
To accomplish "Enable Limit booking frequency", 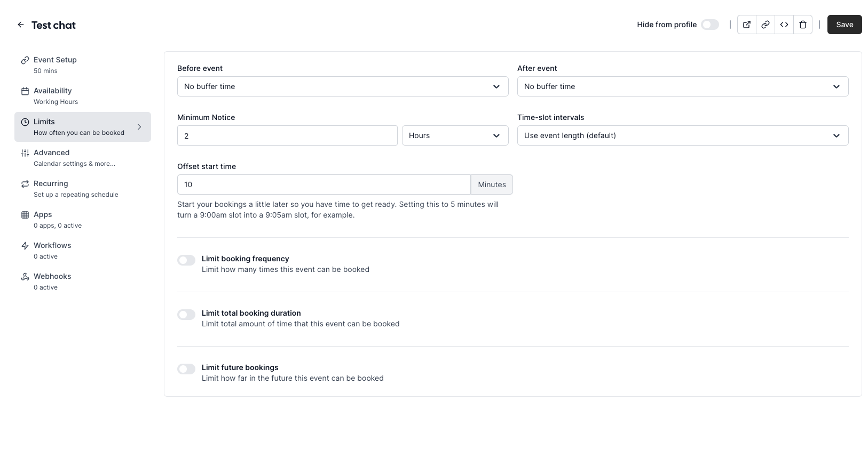I will click(186, 260).
